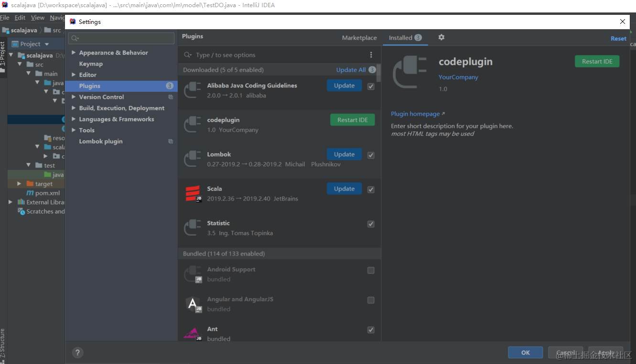Open the Project view dropdown

coord(47,44)
